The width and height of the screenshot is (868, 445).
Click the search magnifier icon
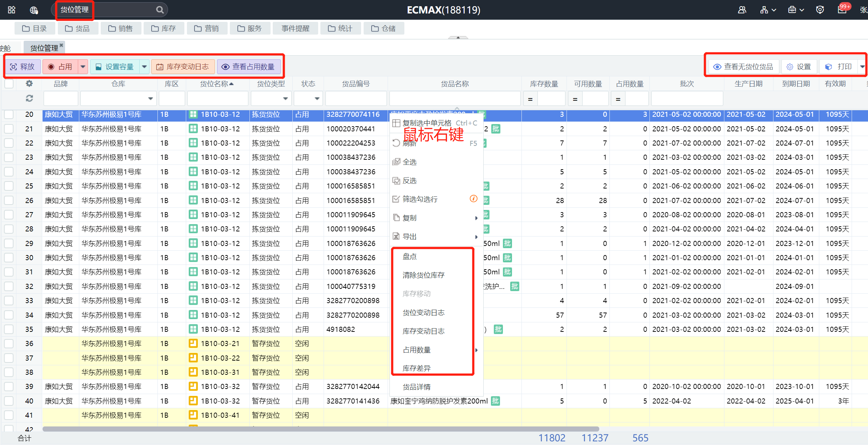pos(160,10)
